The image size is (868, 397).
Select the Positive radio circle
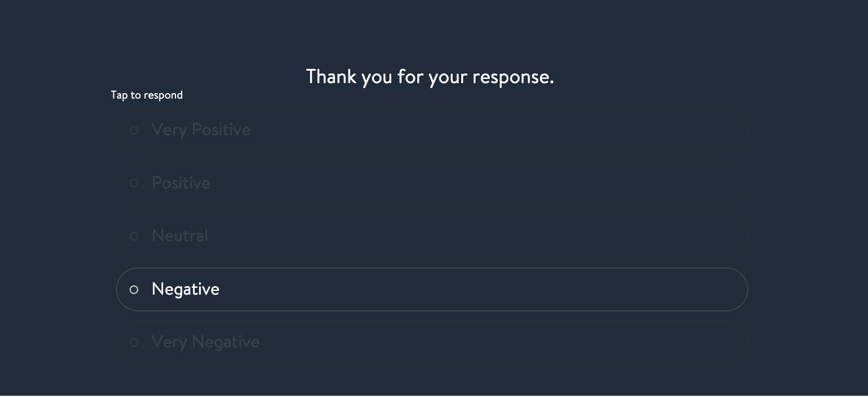click(134, 183)
